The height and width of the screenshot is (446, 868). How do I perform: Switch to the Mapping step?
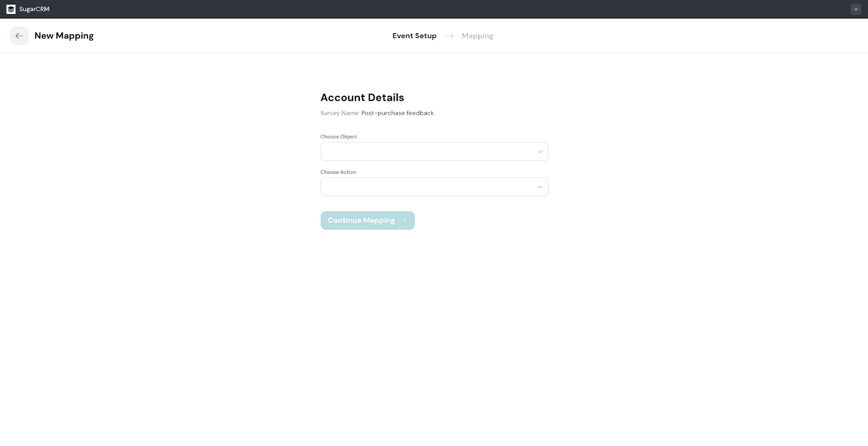477,36
